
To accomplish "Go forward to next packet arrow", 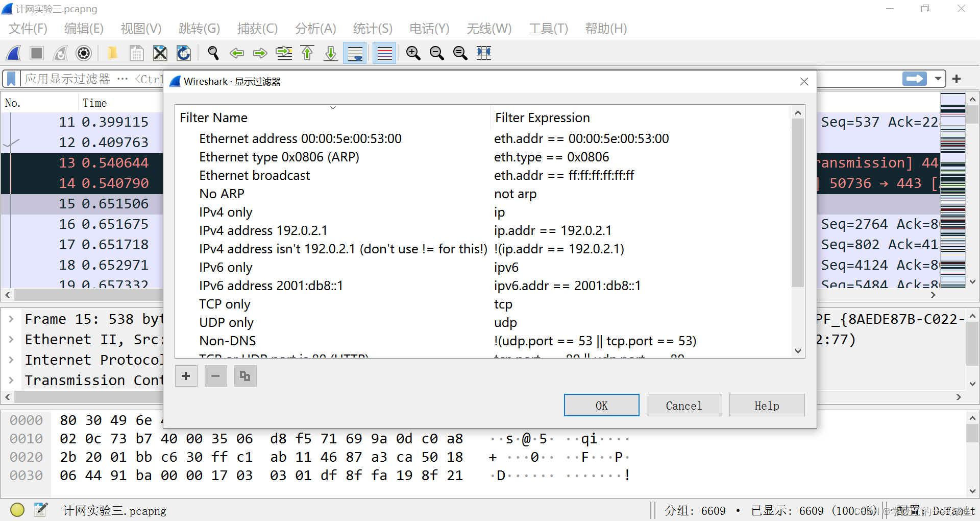I will [x=260, y=53].
